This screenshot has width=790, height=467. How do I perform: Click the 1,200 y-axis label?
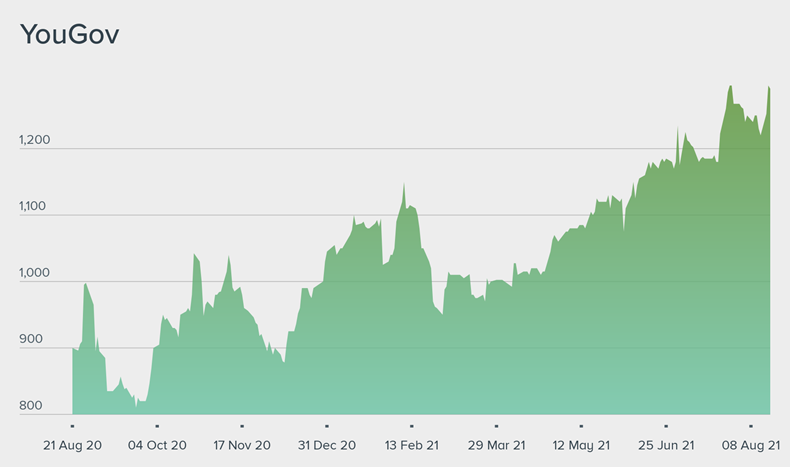[x=33, y=140]
